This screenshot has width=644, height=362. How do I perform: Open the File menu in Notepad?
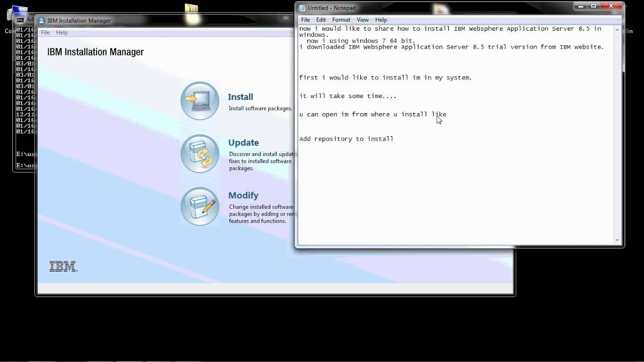click(x=305, y=20)
